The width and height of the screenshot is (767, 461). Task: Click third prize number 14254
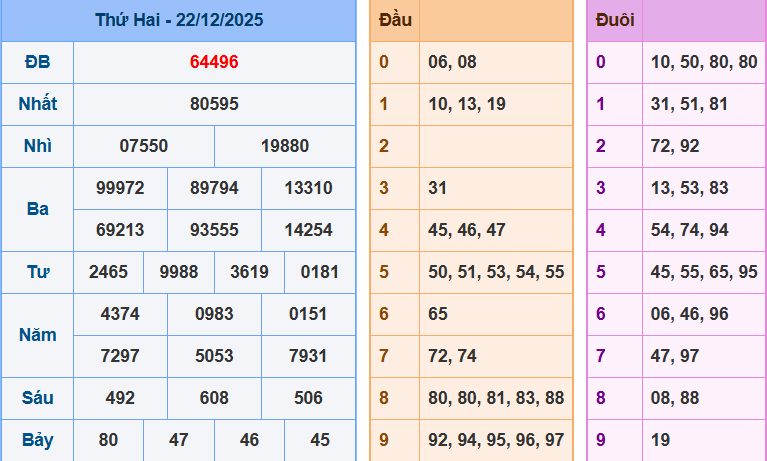click(x=308, y=230)
